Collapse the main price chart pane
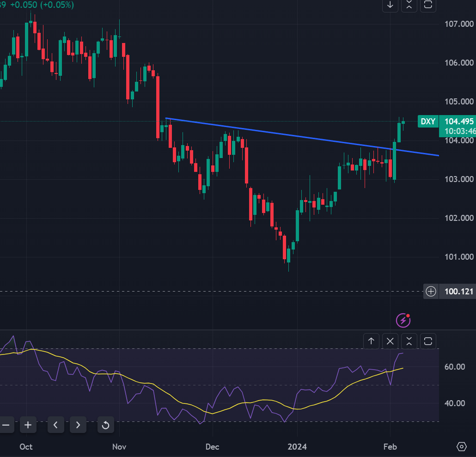This screenshot has width=476, height=457. 409,5
